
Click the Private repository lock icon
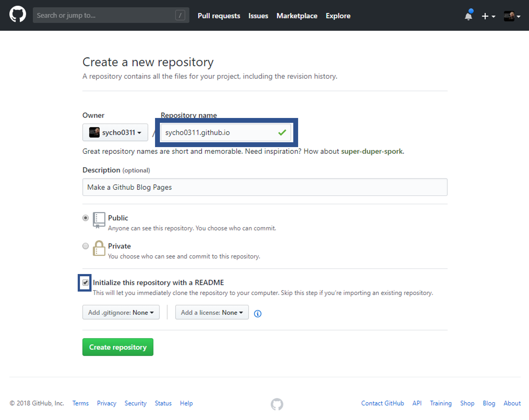coord(99,248)
